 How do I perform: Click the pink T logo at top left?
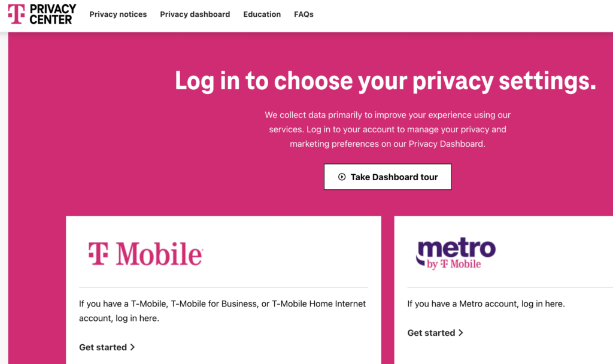[16, 14]
